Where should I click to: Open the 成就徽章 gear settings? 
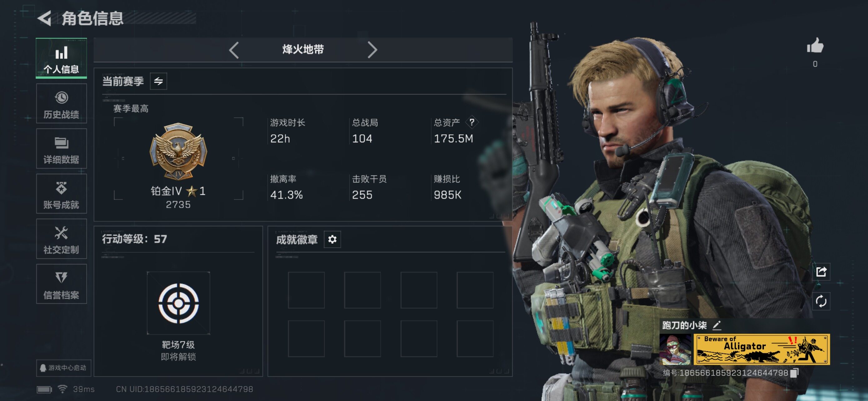332,240
